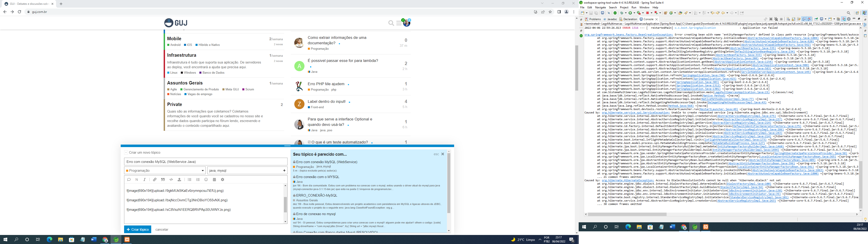Click the upload file icon in composer
This screenshot has height=244, width=868.
[x=179, y=180]
